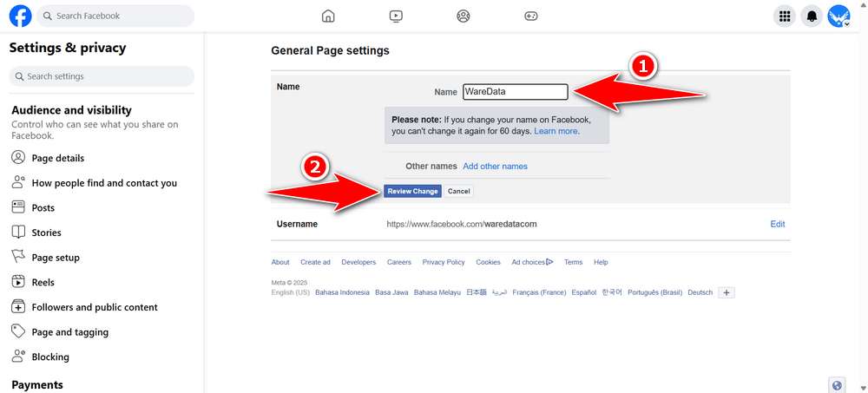The image size is (868, 393).
Task: Open the About footer link
Action: pos(280,262)
